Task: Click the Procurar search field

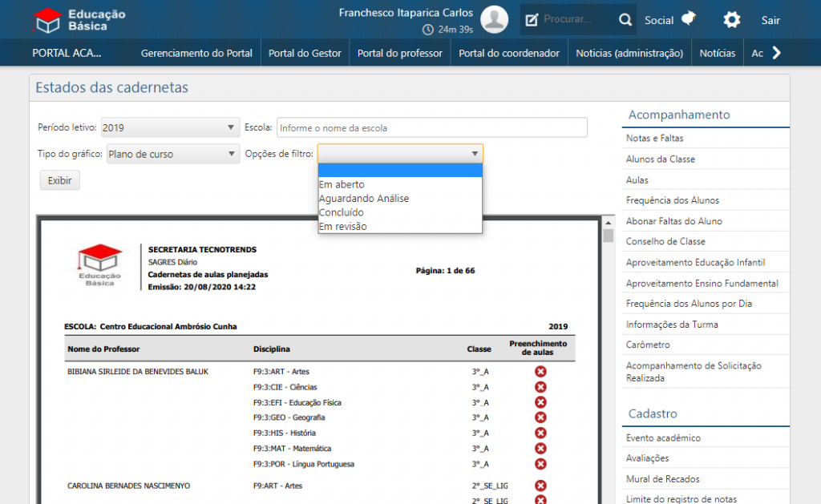Action: click(578, 19)
